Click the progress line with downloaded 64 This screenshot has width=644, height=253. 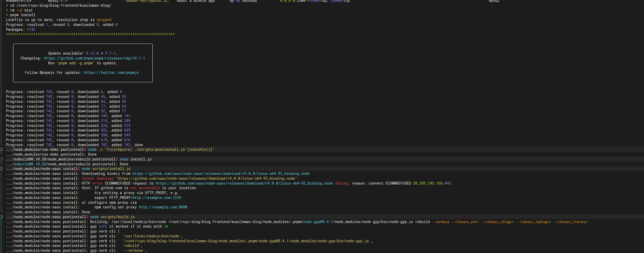point(66,102)
